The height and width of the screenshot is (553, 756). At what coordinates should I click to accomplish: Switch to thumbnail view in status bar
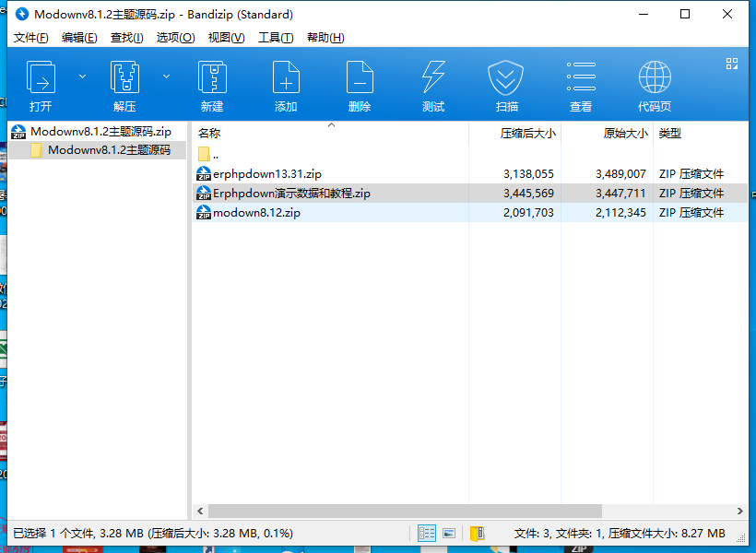(x=449, y=534)
